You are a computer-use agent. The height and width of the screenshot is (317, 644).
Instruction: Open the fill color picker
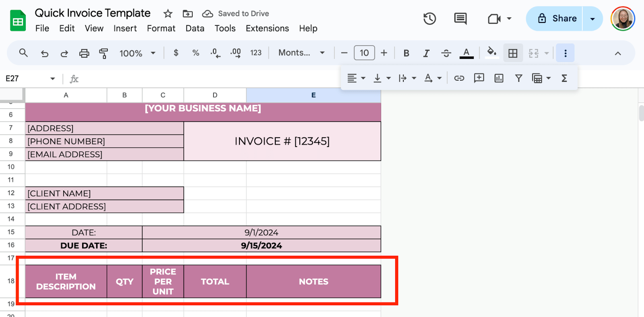point(491,53)
